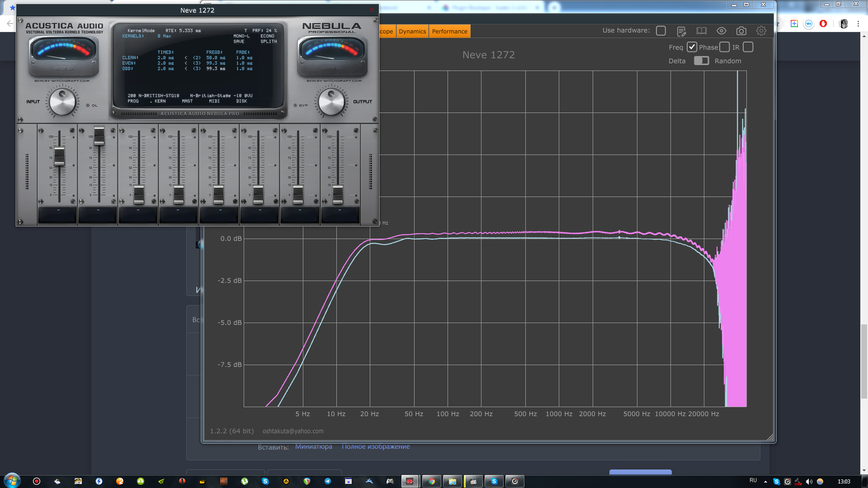Click the eye view icon in toolbar

tap(722, 31)
